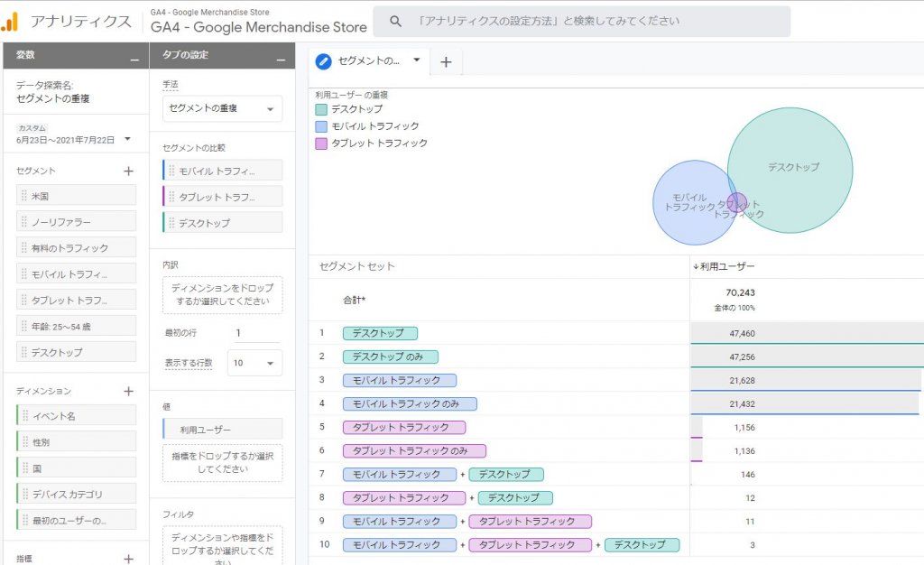Click the デスクトップ chip in row 8
The height and width of the screenshot is (565, 924).
click(x=515, y=498)
